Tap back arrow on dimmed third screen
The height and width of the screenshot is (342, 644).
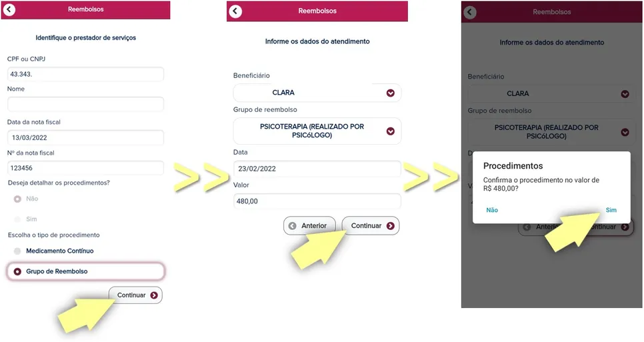tap(470, 12)
